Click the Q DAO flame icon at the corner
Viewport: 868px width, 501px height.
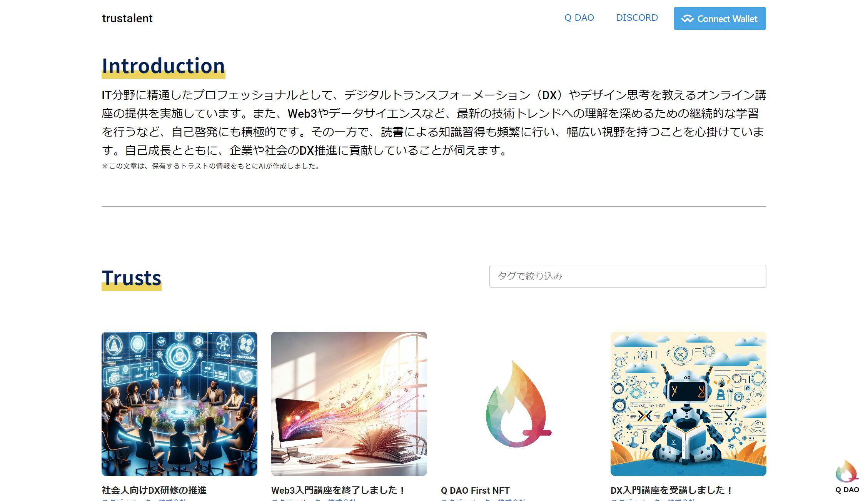(x=847, y=471)
